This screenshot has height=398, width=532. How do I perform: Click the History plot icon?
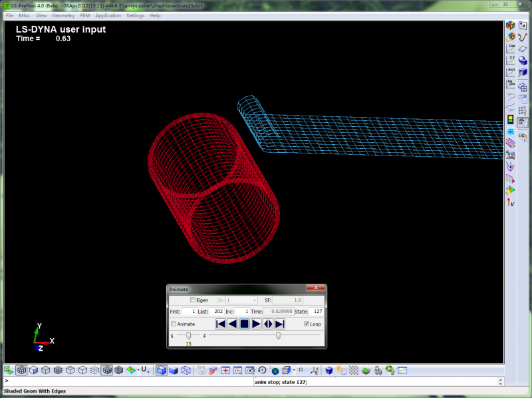pyautogui.click(x=511, y=49)
